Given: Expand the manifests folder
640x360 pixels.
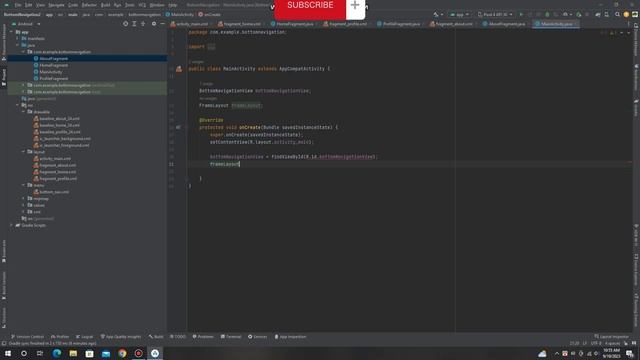Looking at the screenshot, I should tap(18, 38).
